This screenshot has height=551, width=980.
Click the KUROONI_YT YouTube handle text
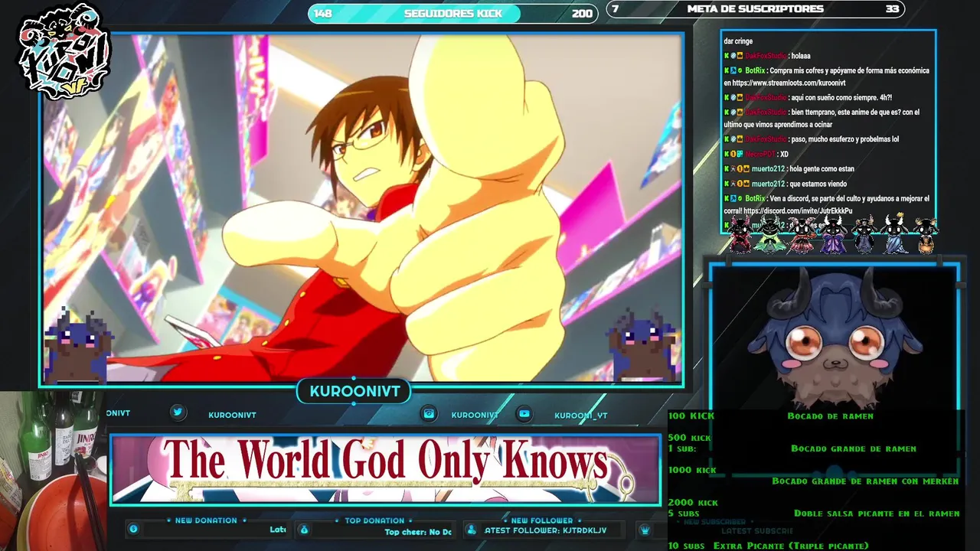pyautogui.click(x=580, y=416)
